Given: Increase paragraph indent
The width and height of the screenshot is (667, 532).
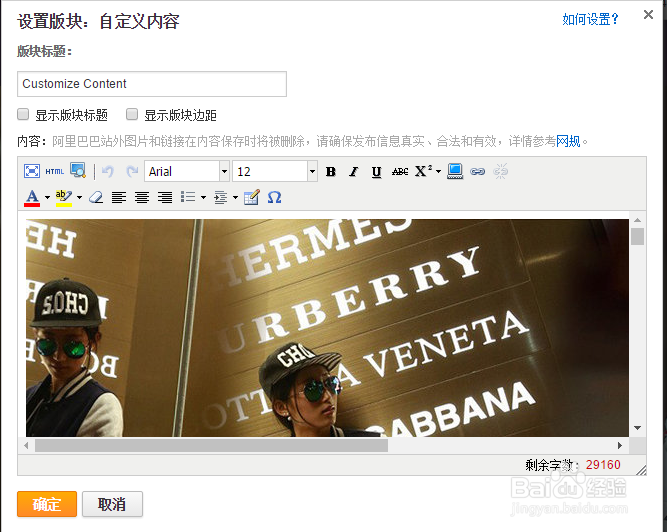Looking at the screenshot, I should [x=220, y=197].
